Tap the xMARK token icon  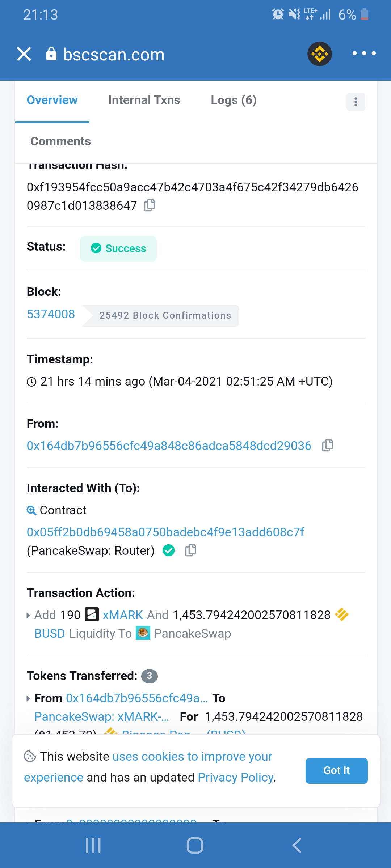click(92, 614)
